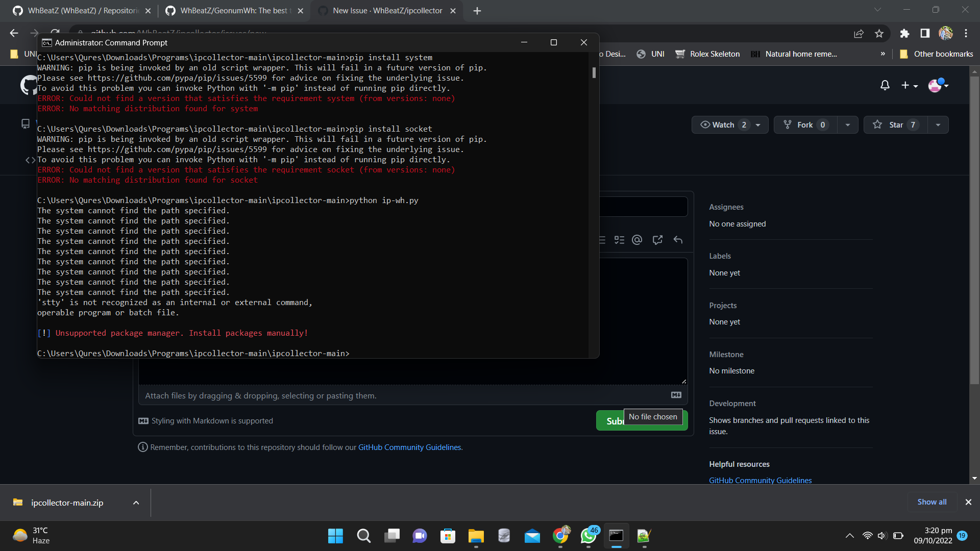Open the GitHub Community Guidelines link
980x551 pixels.
[760, 480]
